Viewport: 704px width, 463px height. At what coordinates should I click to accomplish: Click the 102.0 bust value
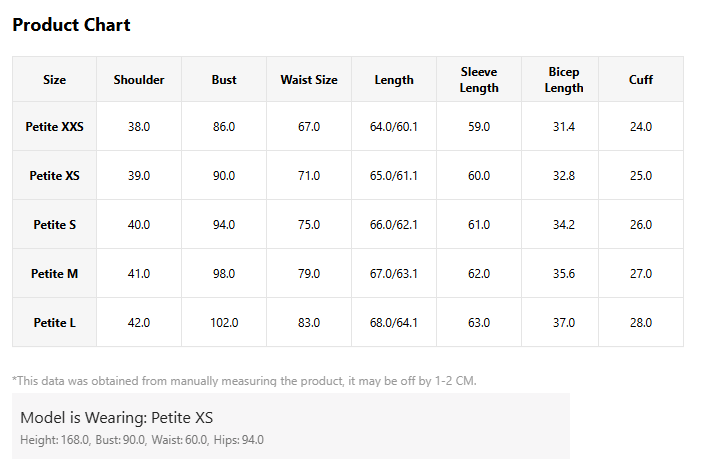click(224, 322)
